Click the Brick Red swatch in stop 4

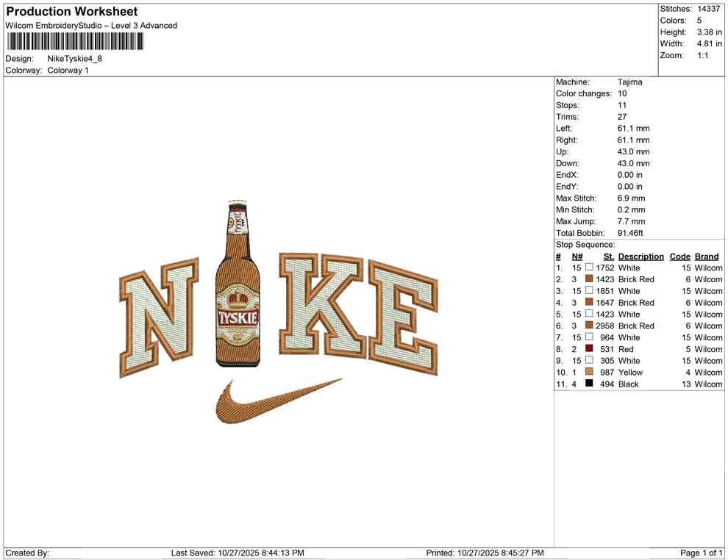(x=589, y=302)
